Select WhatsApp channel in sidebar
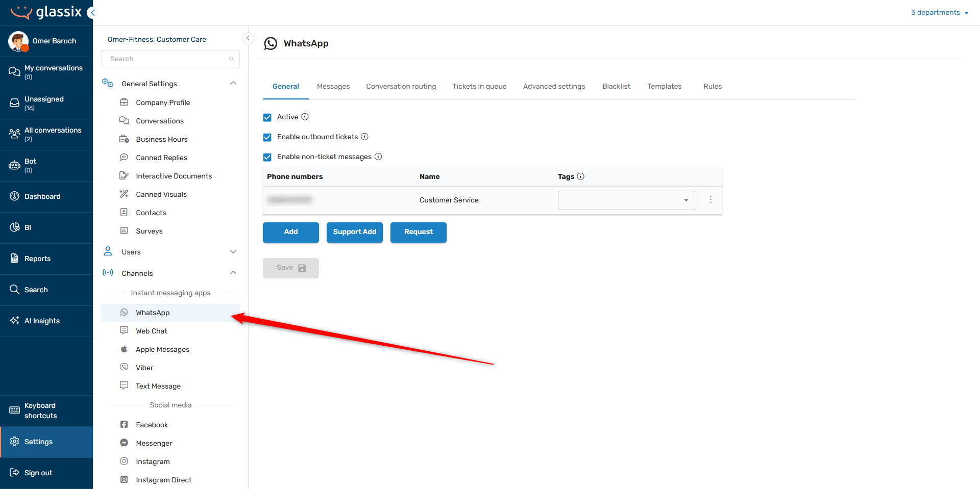The image size is (980, 489). click(170, 313)
